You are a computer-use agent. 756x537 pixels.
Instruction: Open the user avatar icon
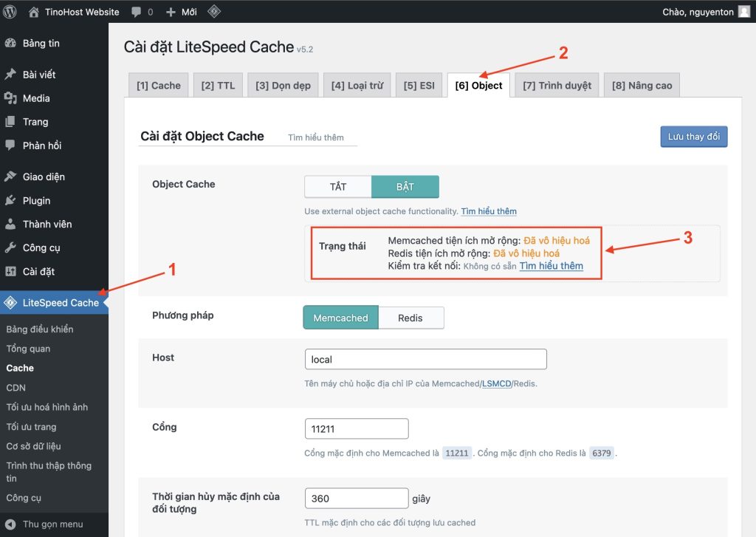744,12
